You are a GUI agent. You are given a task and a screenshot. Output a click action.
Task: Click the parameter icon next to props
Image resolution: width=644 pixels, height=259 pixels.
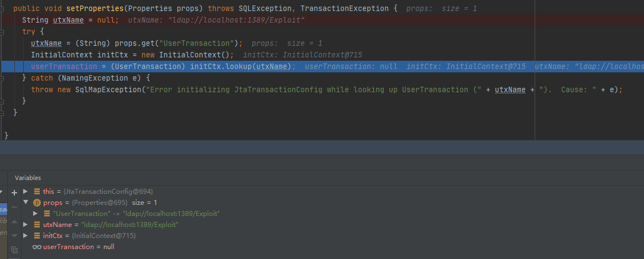tap(37, 203)
